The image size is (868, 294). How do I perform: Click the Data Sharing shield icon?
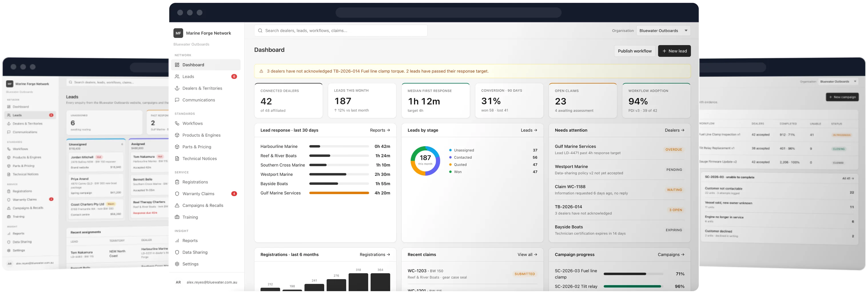coord(177,252)
